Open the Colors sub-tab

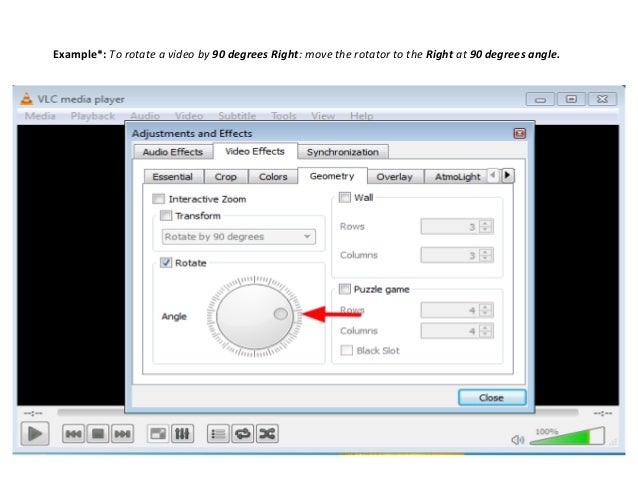coord(273,177)
